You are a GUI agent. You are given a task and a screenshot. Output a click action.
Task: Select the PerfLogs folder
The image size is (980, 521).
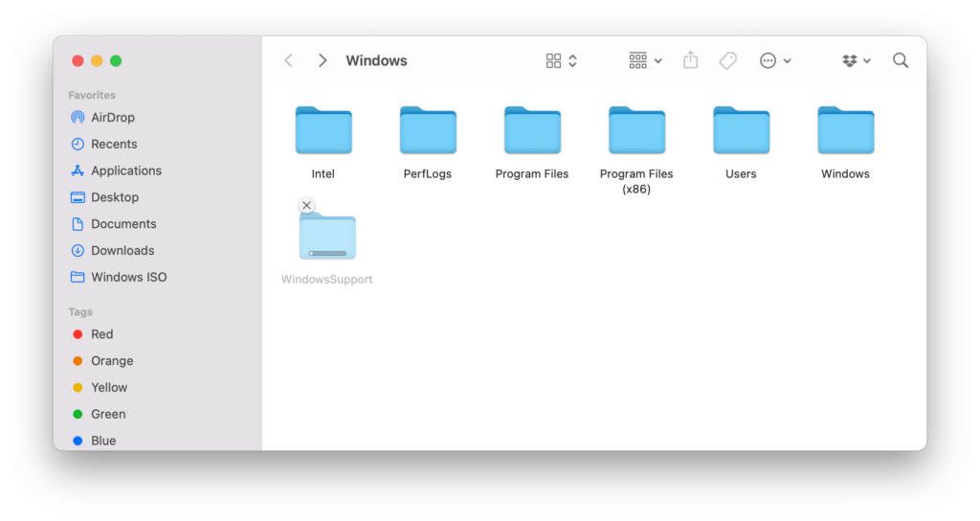tap(428, 130)
